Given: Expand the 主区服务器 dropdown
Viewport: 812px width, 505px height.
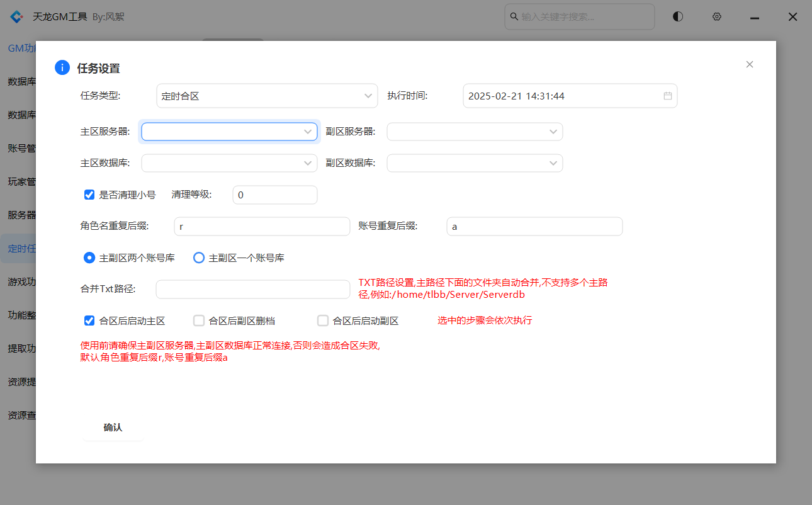Looking at the screenshot, I should pyautogui.click(x=229, y=132).
